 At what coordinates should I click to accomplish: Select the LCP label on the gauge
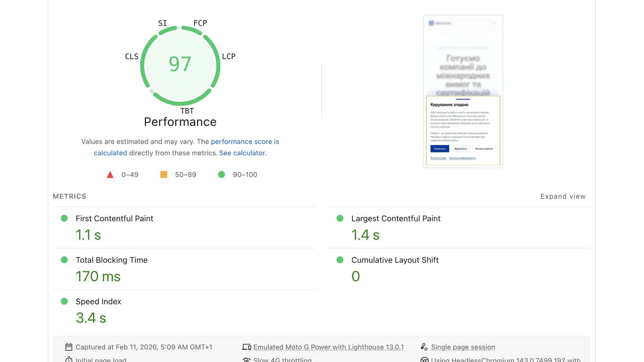click(x=229, y=56)
